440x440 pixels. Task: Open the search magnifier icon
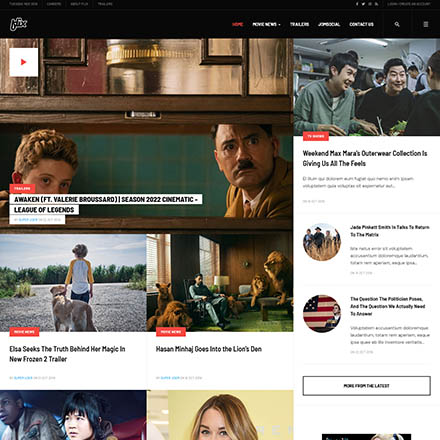tap(397, 24)
